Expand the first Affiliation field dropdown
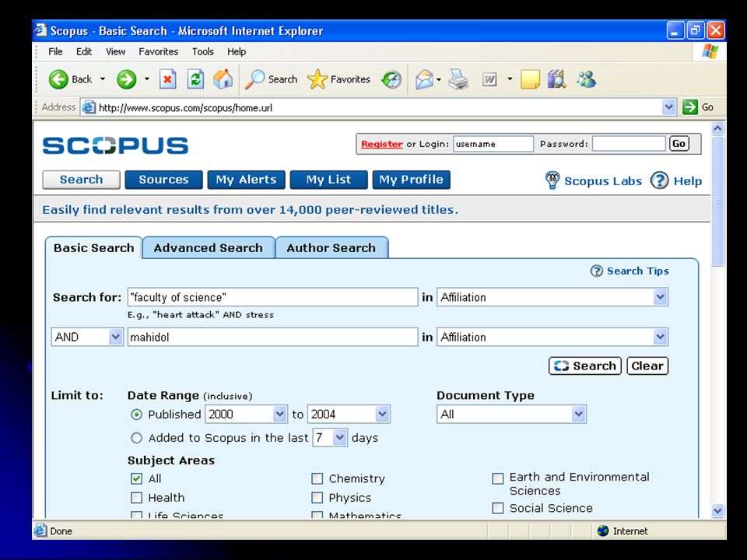The height and width of the screenshot is (560, 747). (x=660, y=297)
